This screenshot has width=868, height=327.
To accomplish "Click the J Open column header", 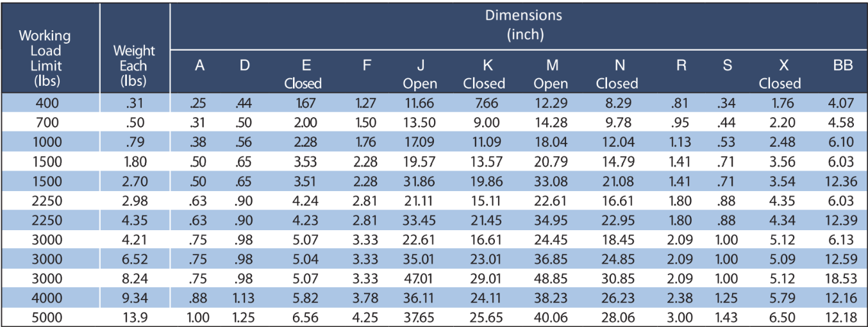I will [x=419, y=74].
